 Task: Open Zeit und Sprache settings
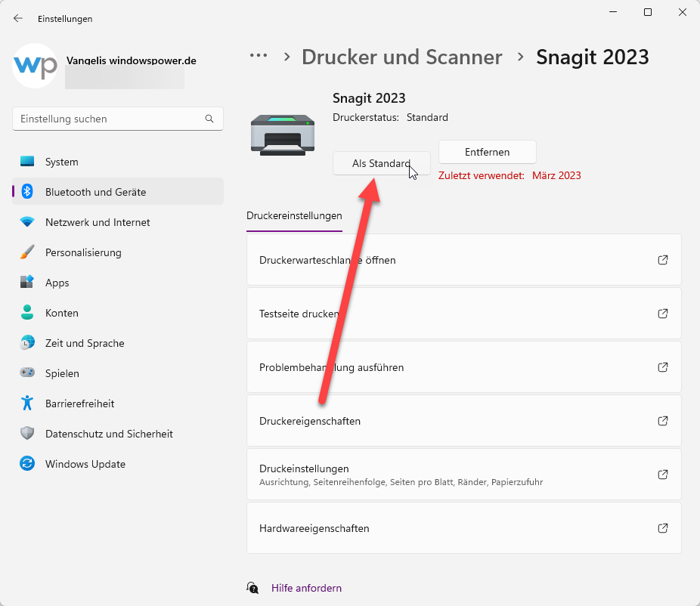pos(118,343)
